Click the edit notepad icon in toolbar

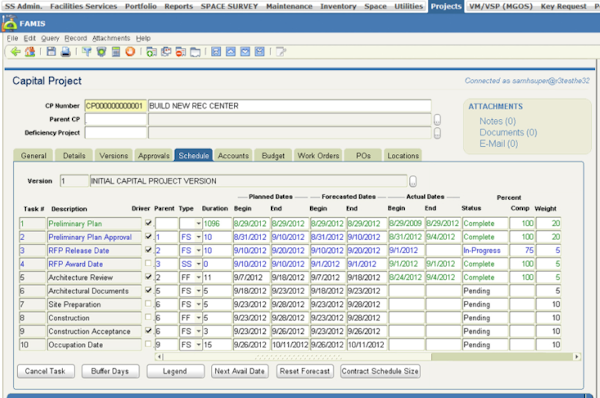pyautogui.click(x=281, y=52)
